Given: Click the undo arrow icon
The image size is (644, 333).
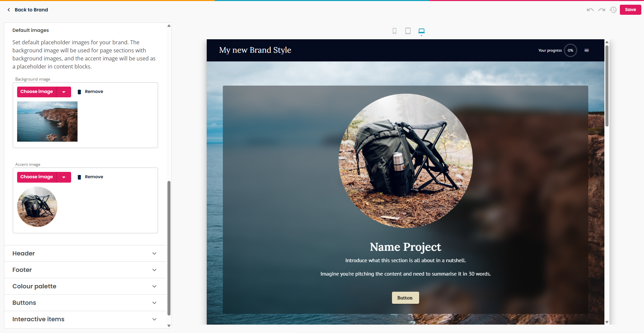Looking at the screenshot, I should 590,10.
